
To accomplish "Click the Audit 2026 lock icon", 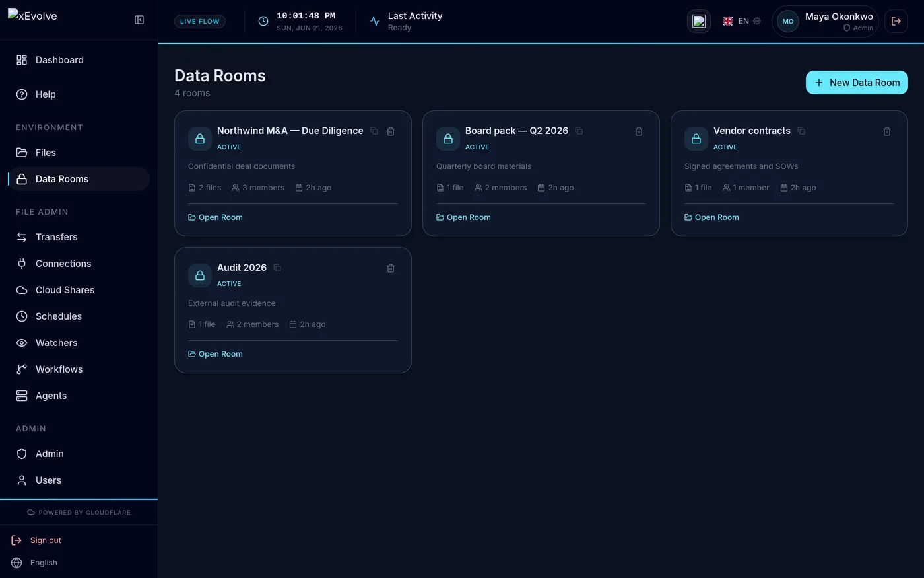I will 200,275.
